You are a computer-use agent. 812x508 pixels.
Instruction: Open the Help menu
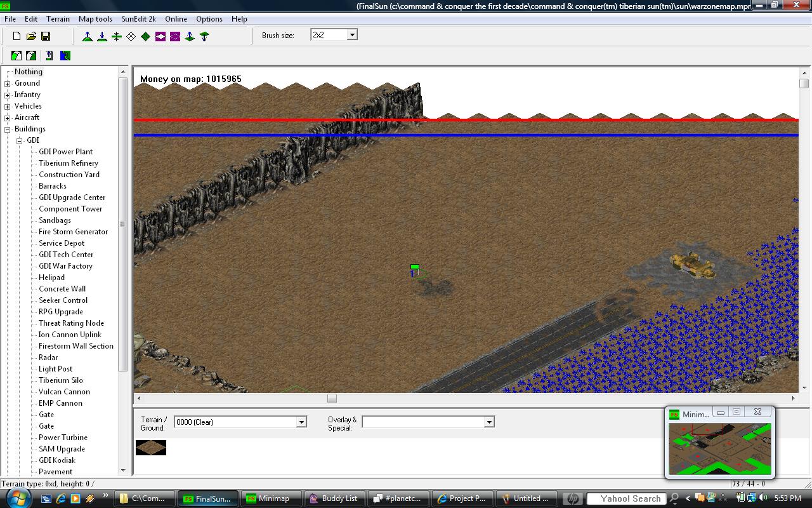[239, 19]
